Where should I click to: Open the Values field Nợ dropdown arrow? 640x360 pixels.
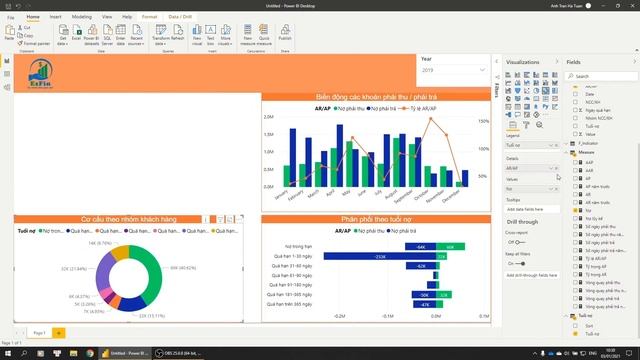coord(551,189)
